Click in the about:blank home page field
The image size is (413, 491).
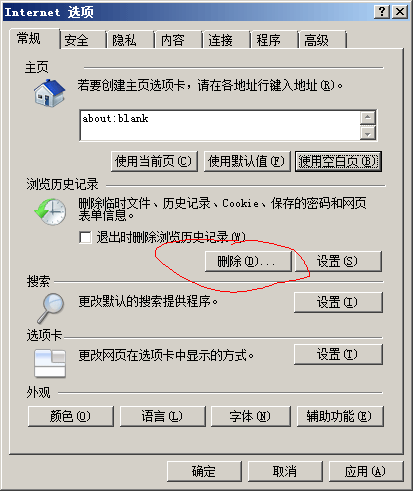click(x=220, y=125)
